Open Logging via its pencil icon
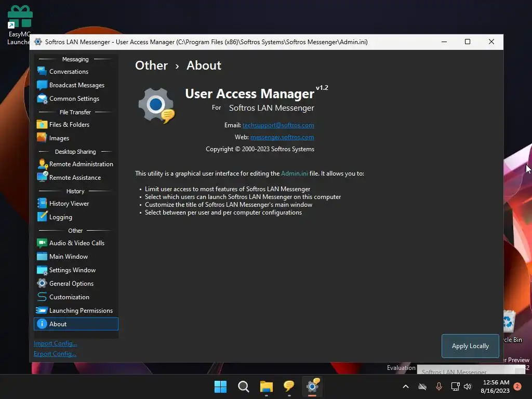532x399 pixels. pos(42,217)
